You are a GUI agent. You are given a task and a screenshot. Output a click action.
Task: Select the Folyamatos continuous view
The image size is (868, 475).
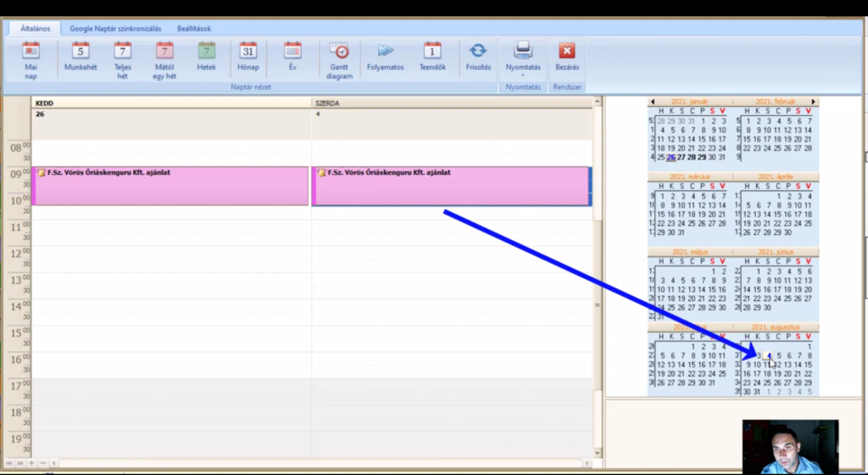[386, 56]
